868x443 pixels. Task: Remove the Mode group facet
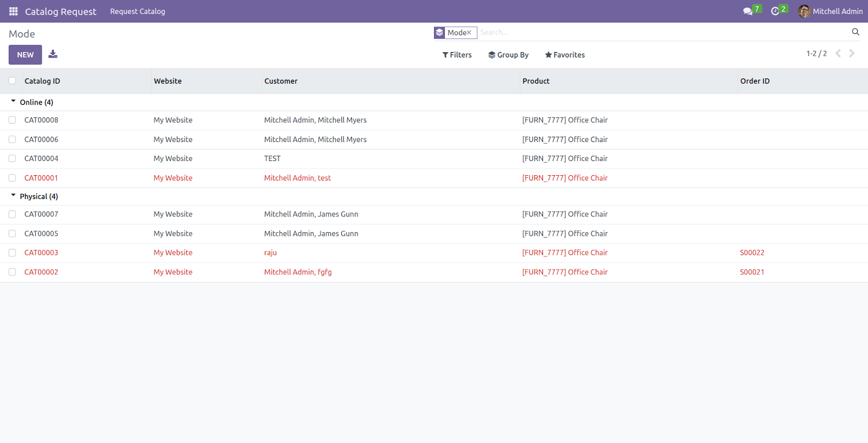point(469,33)
